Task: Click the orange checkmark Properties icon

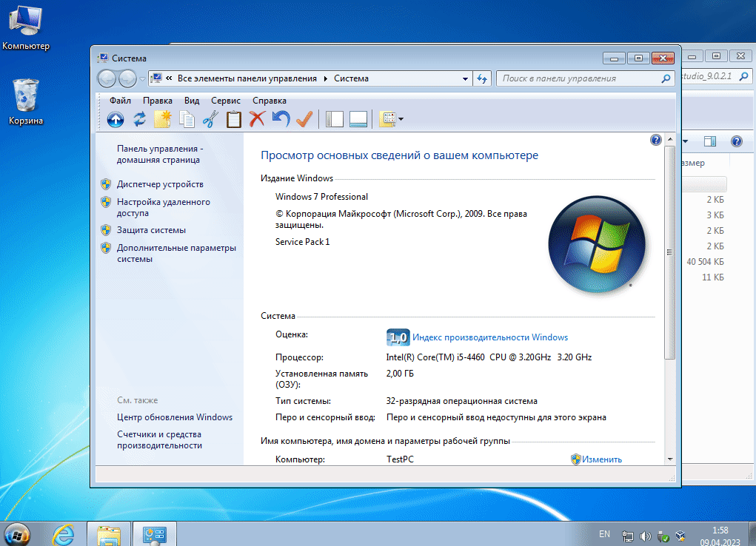Action: [304, 118]
